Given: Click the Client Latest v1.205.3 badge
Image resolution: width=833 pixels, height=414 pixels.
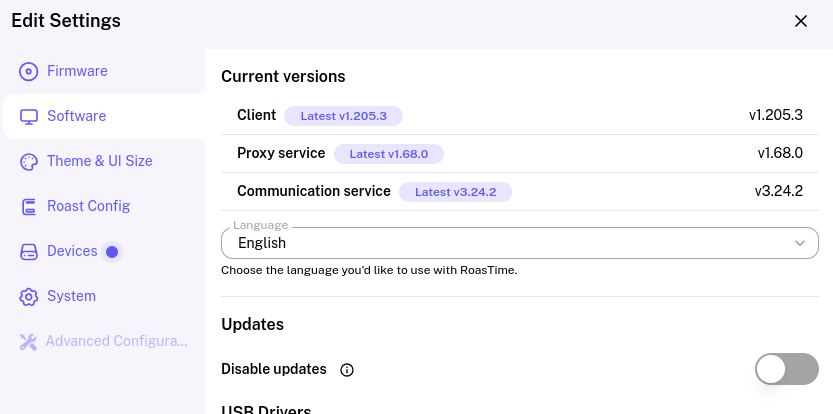Looking at the screenshot, I should pos(343,116).
